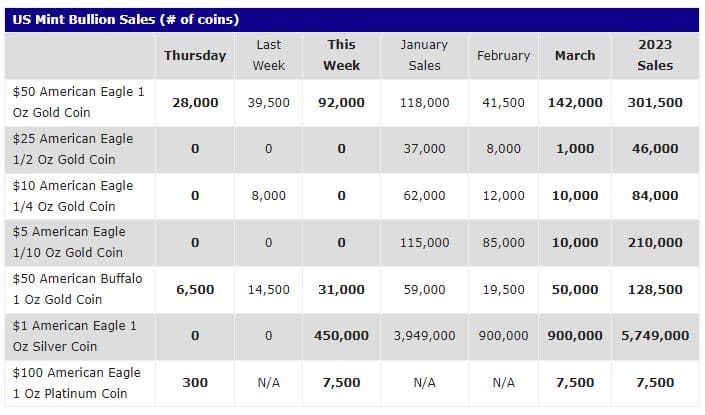Viewport: 705px width, 415px height.
Task: Click the $10 American Eagle 1/4 Oz row label
Action: pyautogui.click(x=73, y=196)
